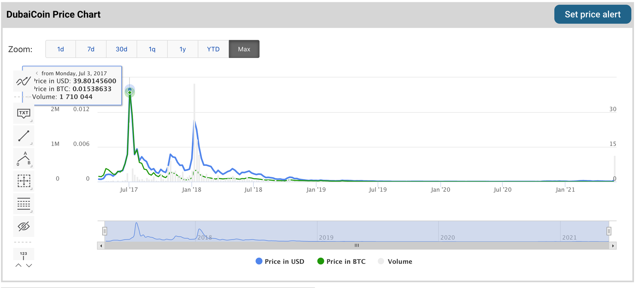Screen dimensions: 644x288
Task: Set zoom range to YTD
Action: point(213,49)
